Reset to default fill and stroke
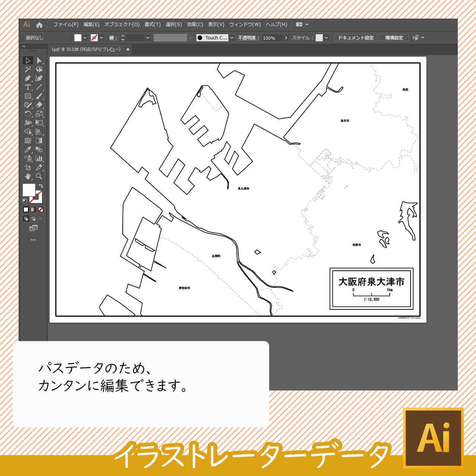Image resolution: width=476 pixels, height=476 pixels. click(x=25, y=201)
